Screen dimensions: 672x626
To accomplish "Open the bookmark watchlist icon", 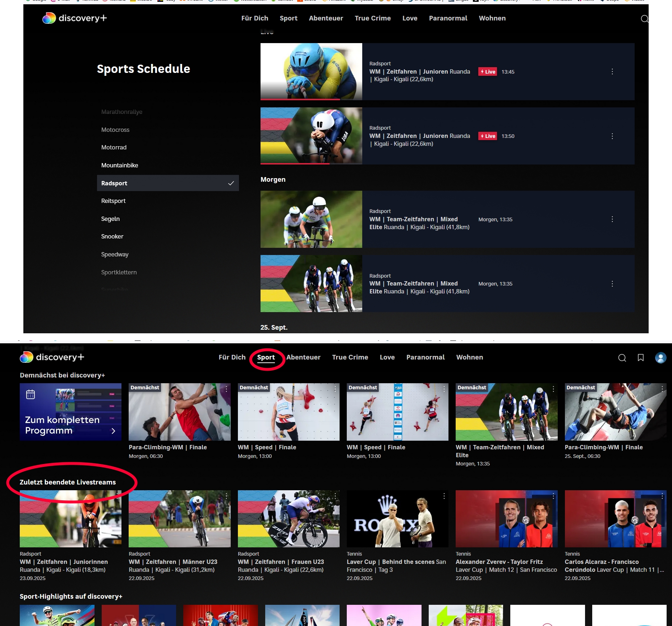I will 640,357.
